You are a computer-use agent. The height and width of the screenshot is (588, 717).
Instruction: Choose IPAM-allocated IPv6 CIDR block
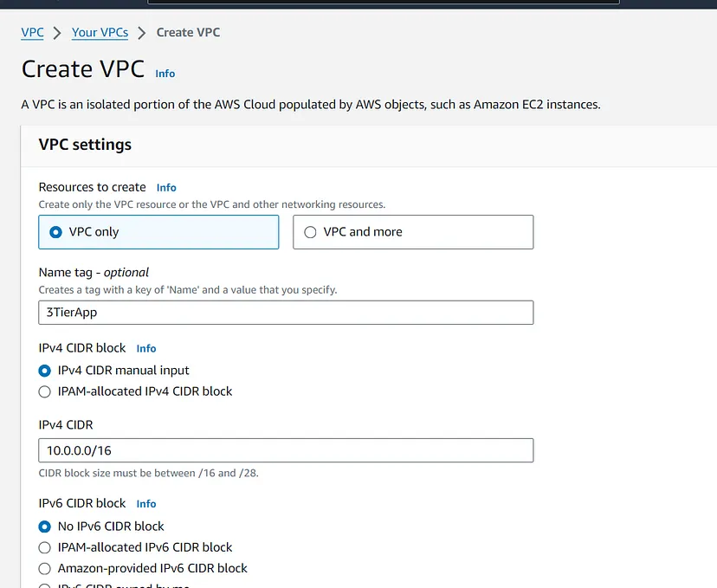[45, 547]
